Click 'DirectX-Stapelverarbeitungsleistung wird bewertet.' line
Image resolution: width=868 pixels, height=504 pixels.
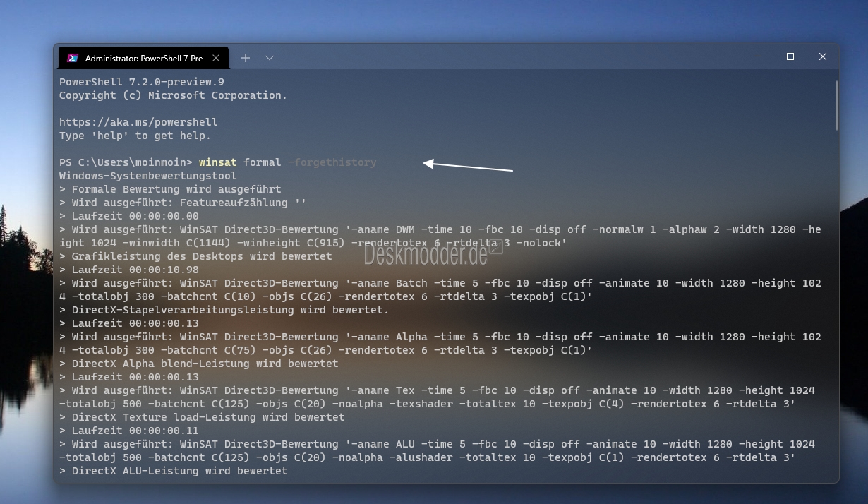click(224, 310)
